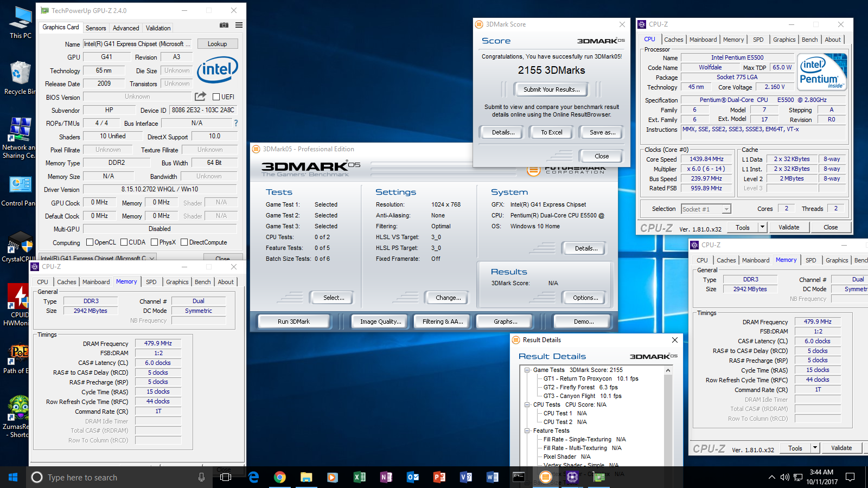
Task: Click the Change settings button in 3DMark05
Action: [x=448, y=298]
